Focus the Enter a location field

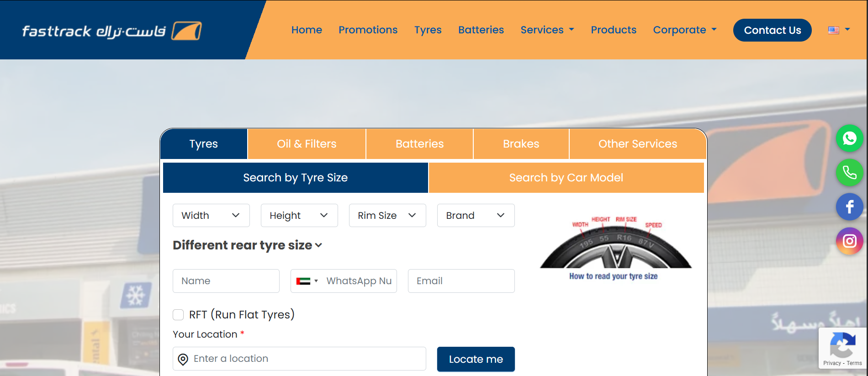coord(299,359)
